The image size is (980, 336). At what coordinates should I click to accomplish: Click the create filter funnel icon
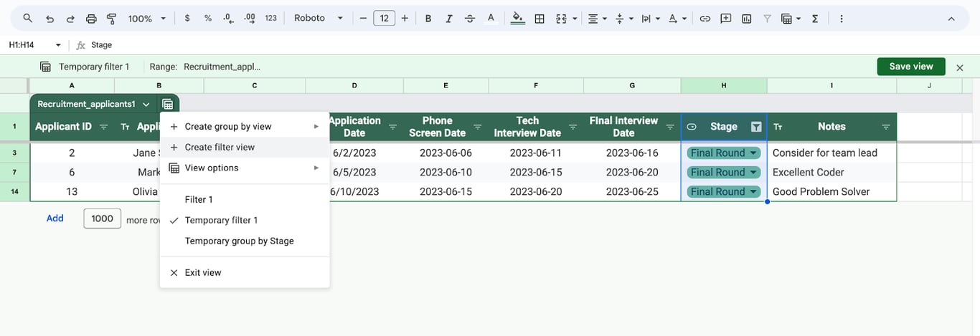(767, 19)
